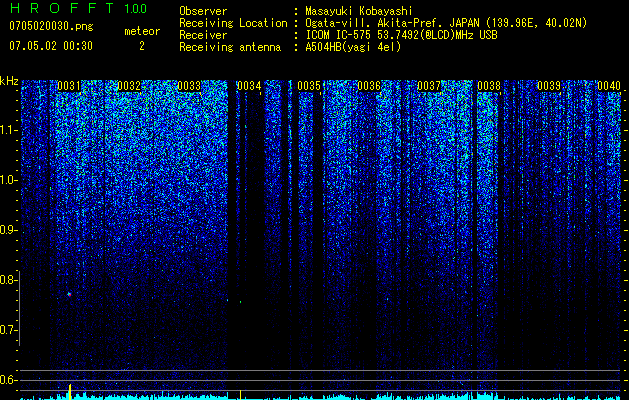This screenshot has width=629, height=400.
Task: Click the meteor count value 2
Action: [x=142, y=46]
